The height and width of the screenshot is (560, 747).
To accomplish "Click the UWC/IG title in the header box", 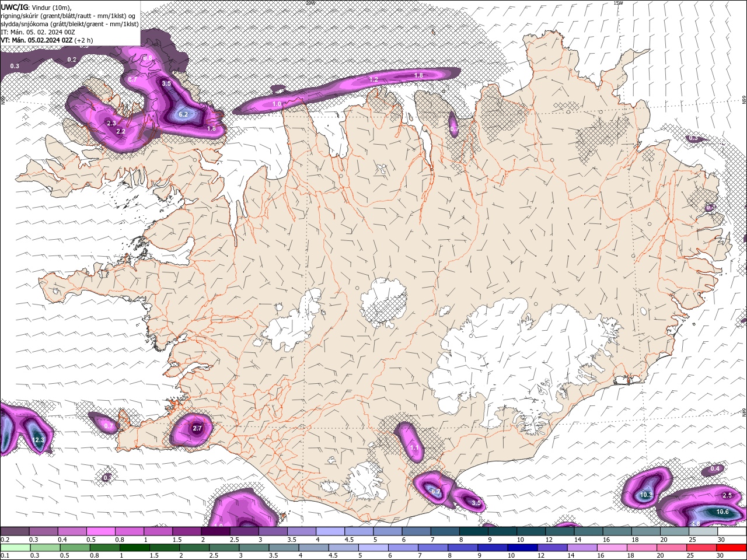I will coord(14,7).
